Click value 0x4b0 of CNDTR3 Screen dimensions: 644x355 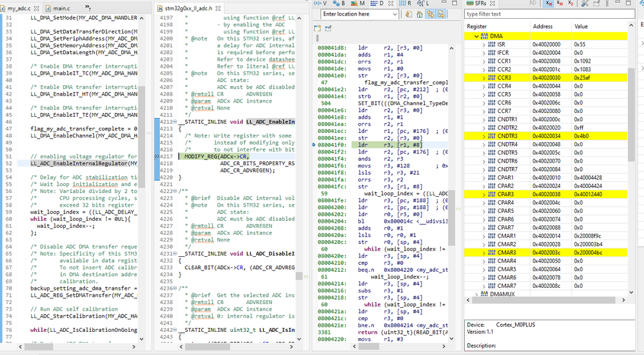(x=581, y=136)
